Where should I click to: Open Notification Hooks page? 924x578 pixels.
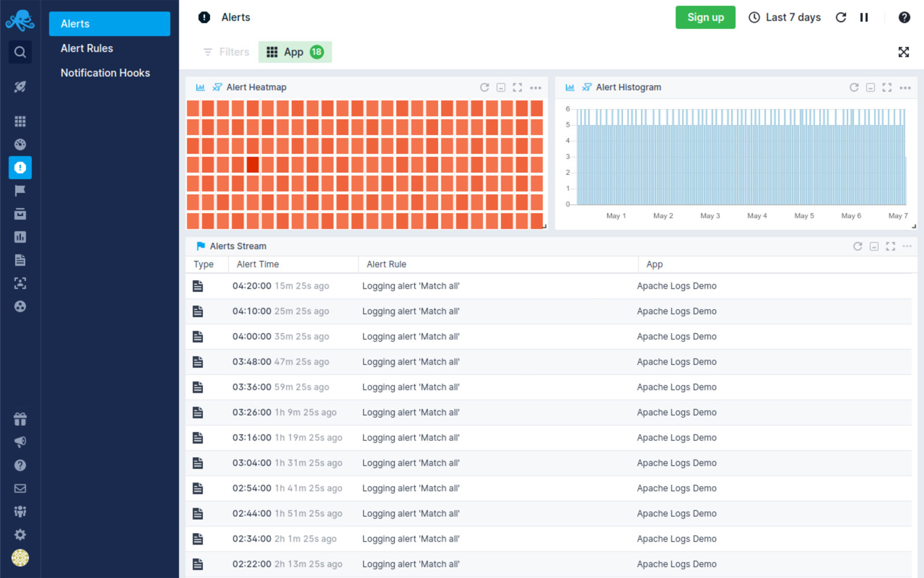click(x=105, y=73)
